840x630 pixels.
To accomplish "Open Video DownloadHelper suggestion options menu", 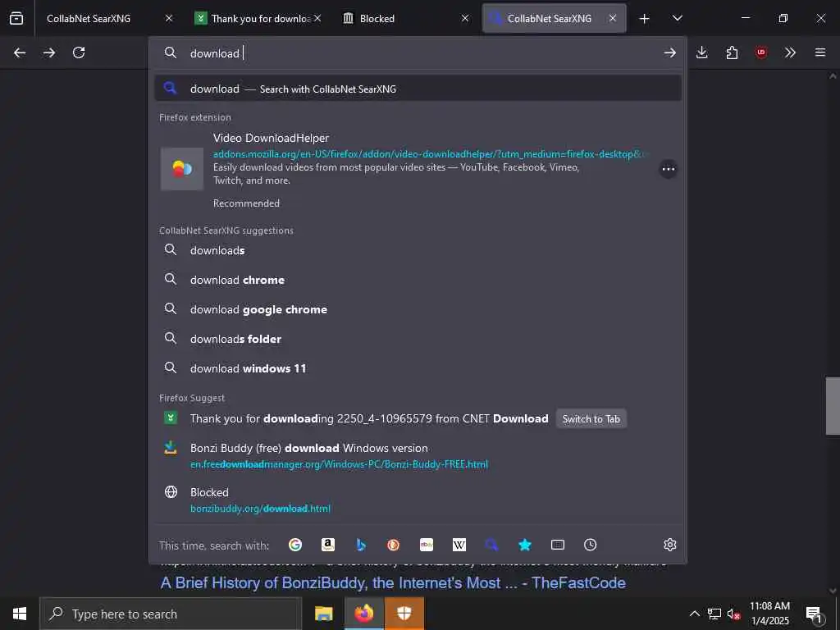I will pyautogui.click(x=668, y=169).
